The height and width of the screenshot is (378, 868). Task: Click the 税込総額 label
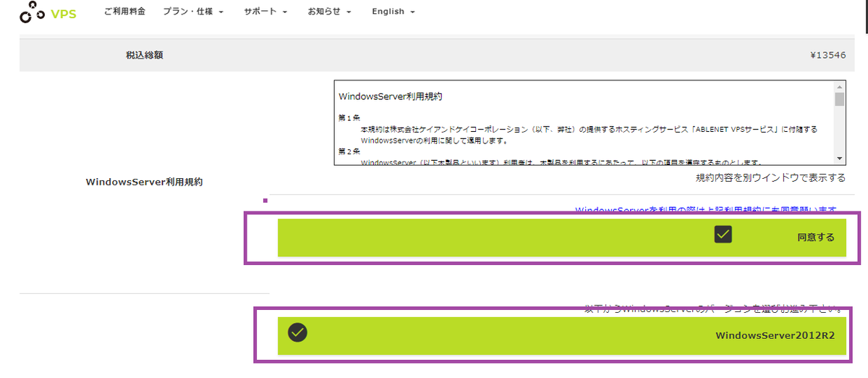pyautogui.click(x=145, y=55)
